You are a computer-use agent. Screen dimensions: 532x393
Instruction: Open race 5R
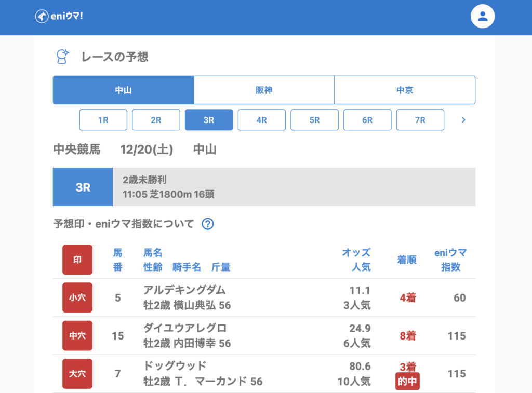[314, 120]
